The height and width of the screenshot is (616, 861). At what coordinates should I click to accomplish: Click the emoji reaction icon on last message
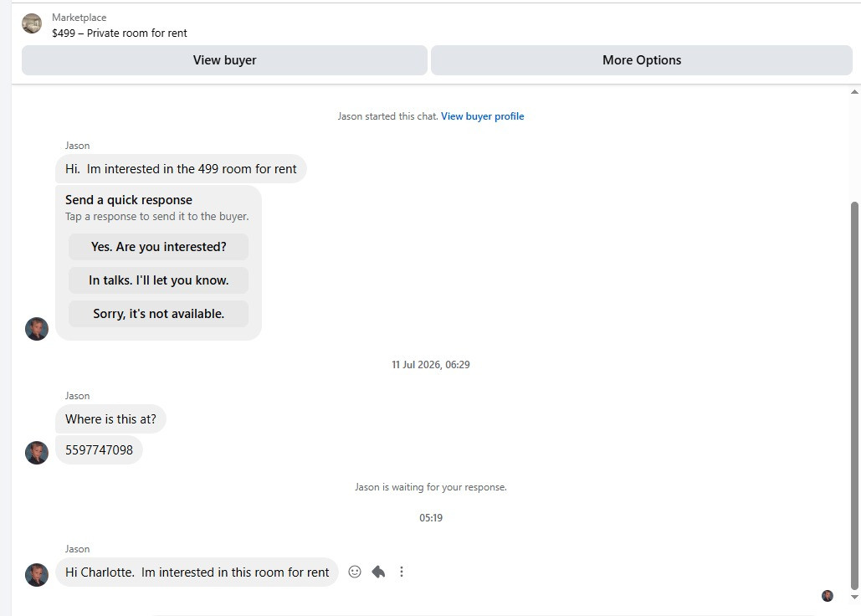coord(355,572)
